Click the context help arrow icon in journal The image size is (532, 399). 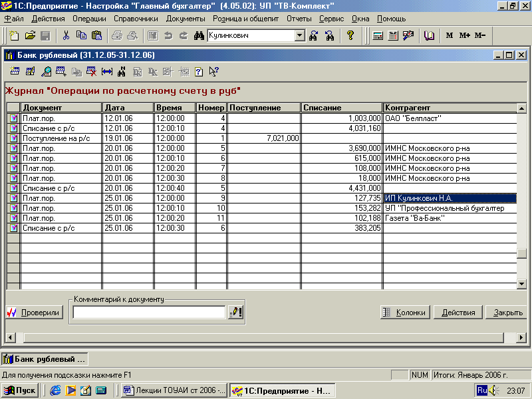tap(213, 71)
